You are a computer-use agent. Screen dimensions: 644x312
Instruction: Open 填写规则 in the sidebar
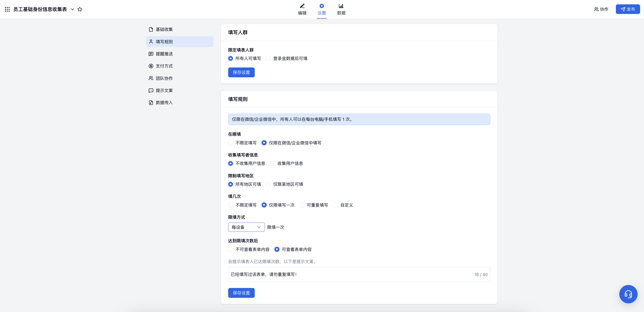(179, 42)
